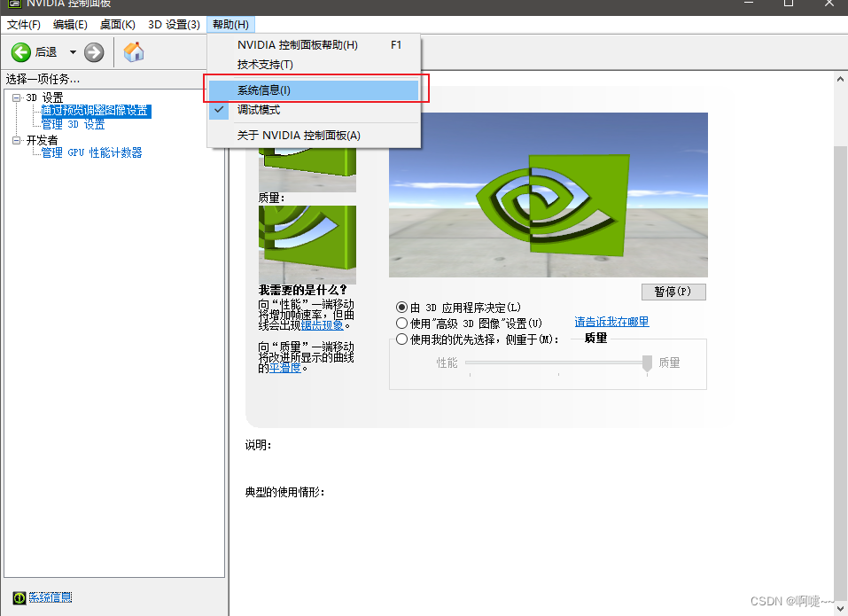848x616 pixels.
Task: Click the 质量 preview thumbnail
Action: point(307,244)
